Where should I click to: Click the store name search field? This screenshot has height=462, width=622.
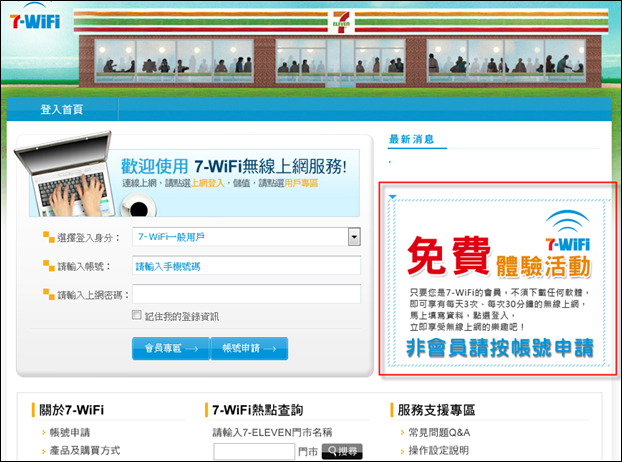(x=254, y=451)
